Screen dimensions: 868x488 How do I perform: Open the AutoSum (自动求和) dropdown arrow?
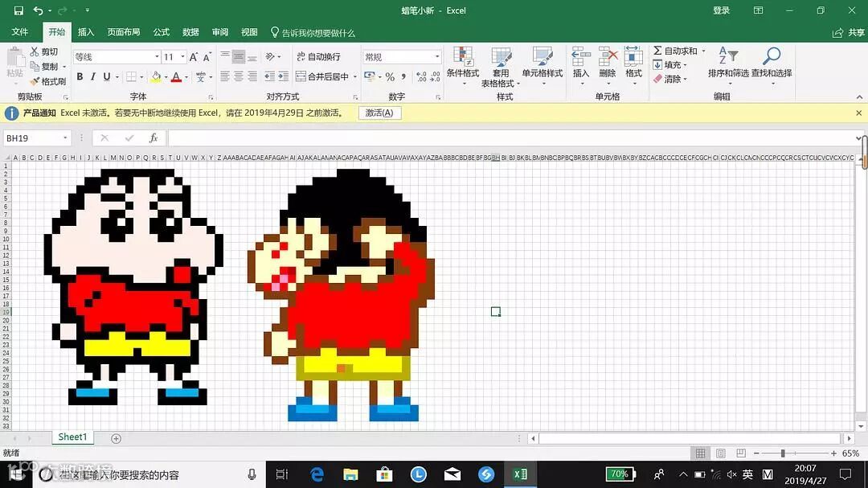(x=703, y=51)
